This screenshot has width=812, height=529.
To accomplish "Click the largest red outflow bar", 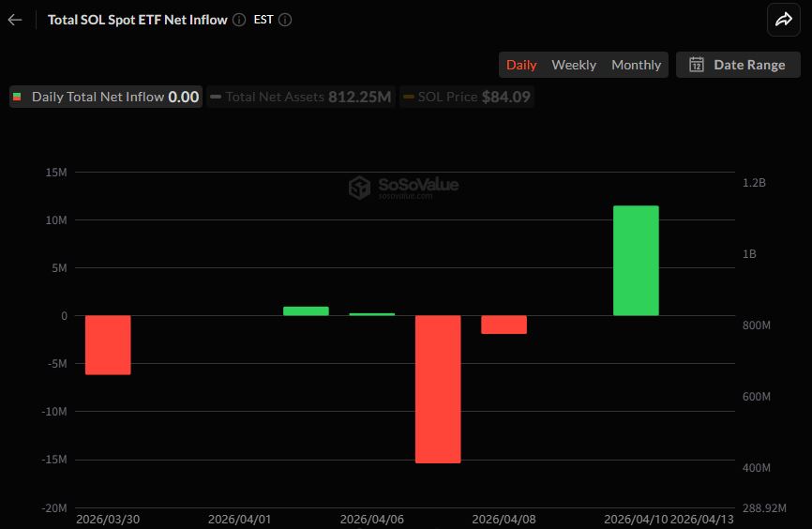I will 438,389.
